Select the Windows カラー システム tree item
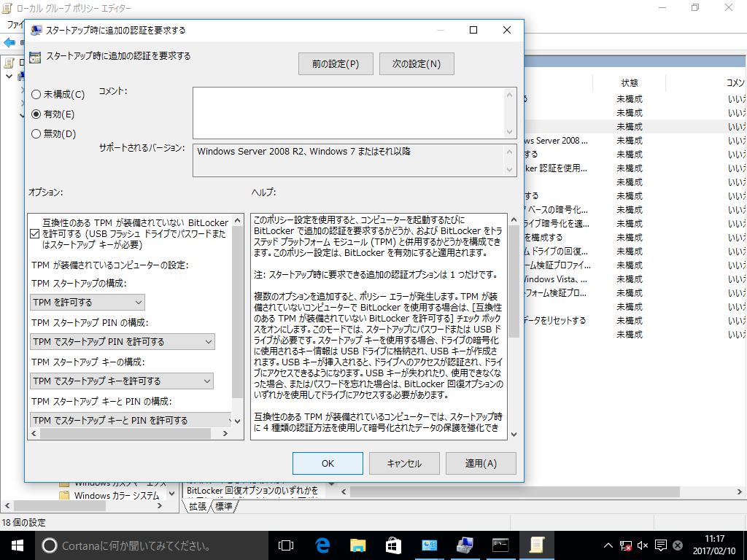This screenshot has height=560, width=747. coord(116,496)
